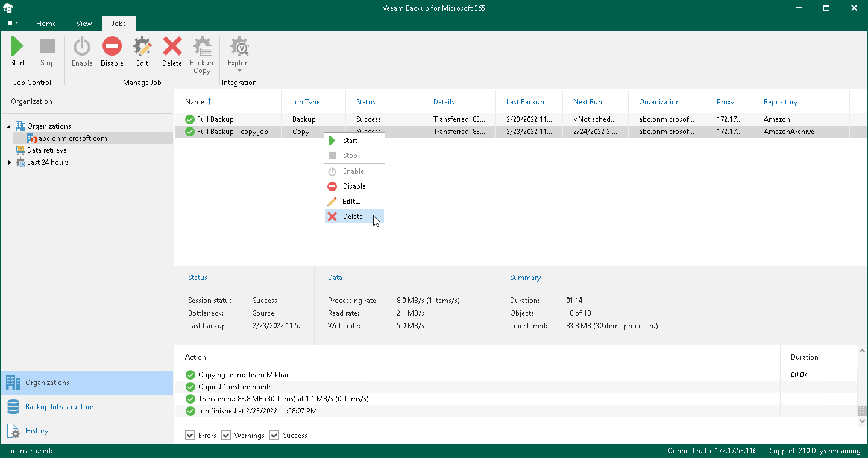Expand the Last 24 hours tree node

(9, 162)
